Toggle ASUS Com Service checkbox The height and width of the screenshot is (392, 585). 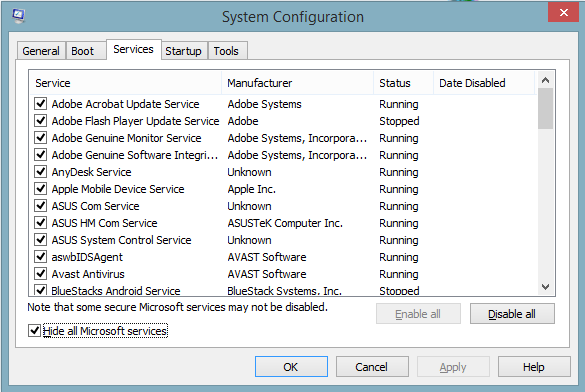40,206
